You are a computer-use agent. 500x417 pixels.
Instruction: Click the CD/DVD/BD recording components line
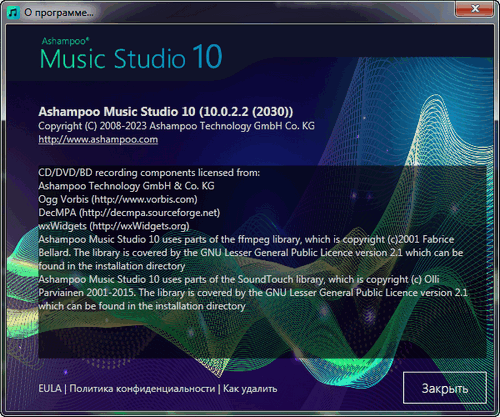pyautogui.click(x=149, y=173)
